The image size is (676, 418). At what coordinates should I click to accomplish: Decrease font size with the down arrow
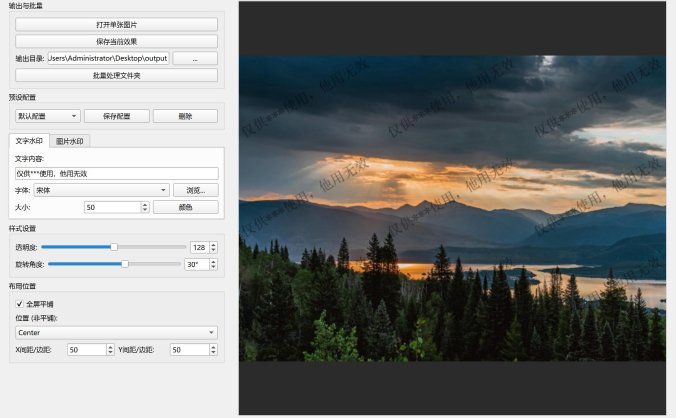click(145, 210)
